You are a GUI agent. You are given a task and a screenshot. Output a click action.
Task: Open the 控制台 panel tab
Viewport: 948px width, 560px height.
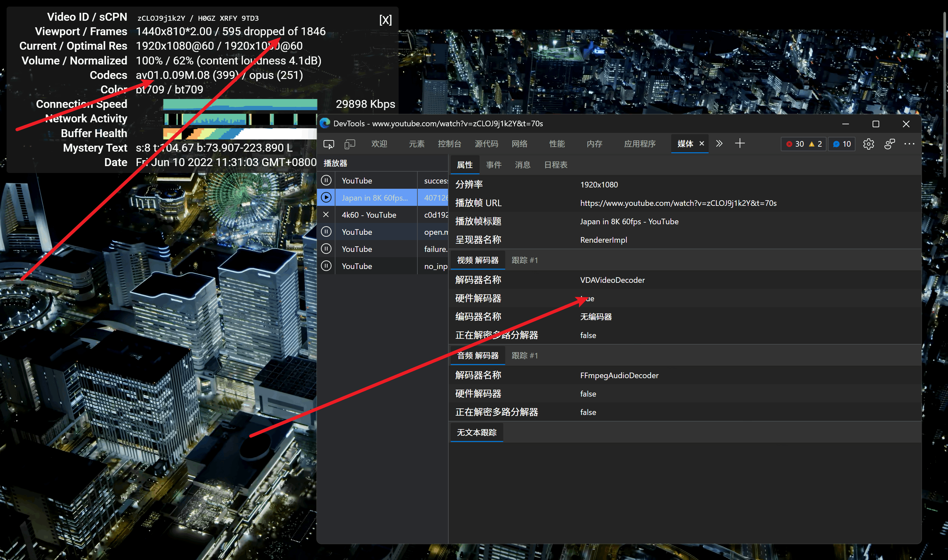449,144
